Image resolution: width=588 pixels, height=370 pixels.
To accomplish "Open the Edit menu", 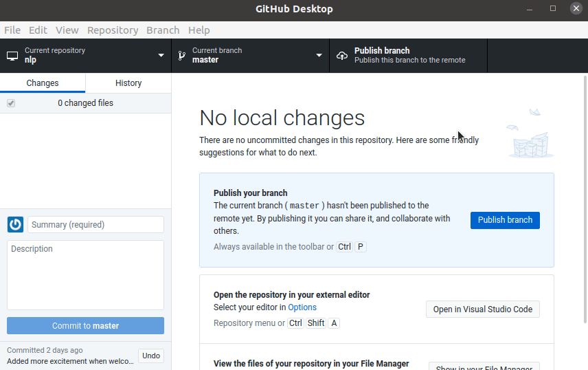I will (x=38, y=30).
